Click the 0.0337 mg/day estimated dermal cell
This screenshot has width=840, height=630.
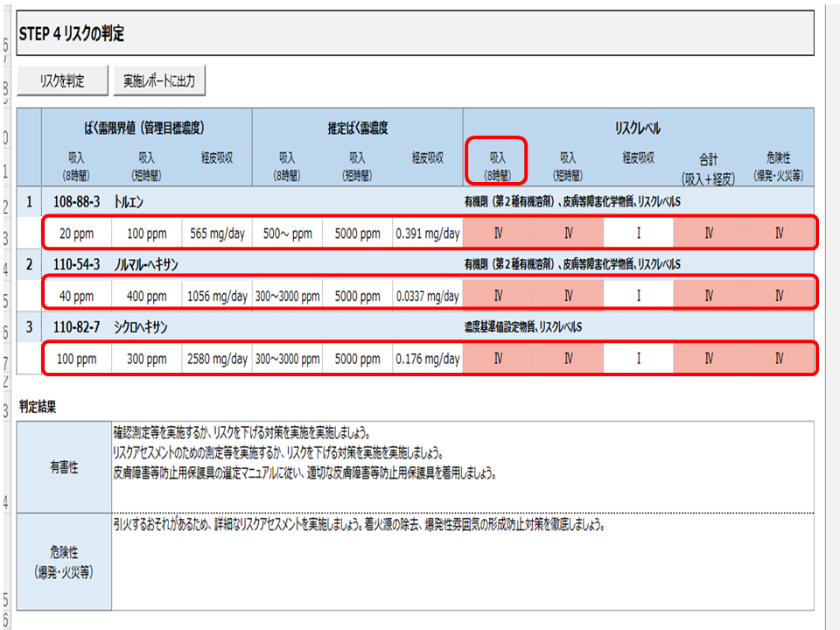click(x=427, y=296)
